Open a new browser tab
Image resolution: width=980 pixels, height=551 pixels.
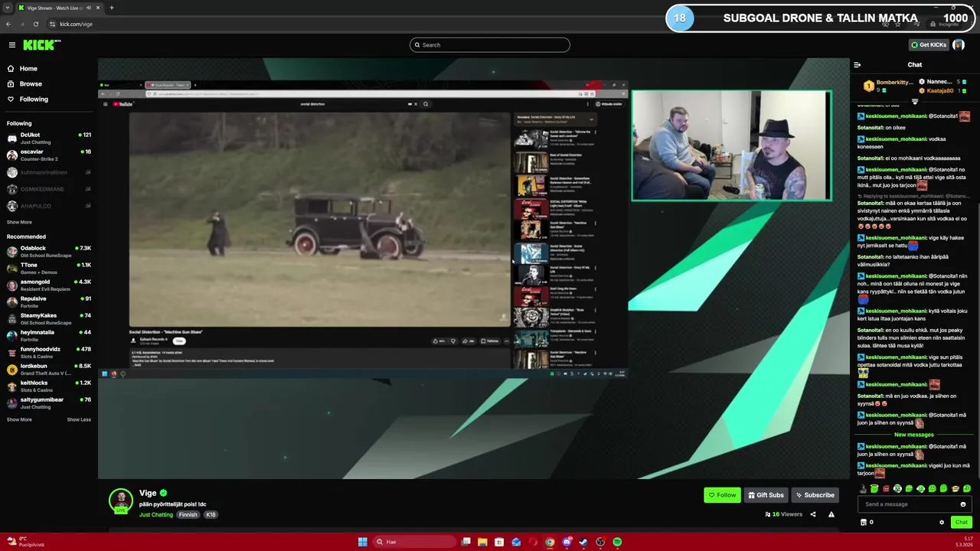tap(111, 8)
